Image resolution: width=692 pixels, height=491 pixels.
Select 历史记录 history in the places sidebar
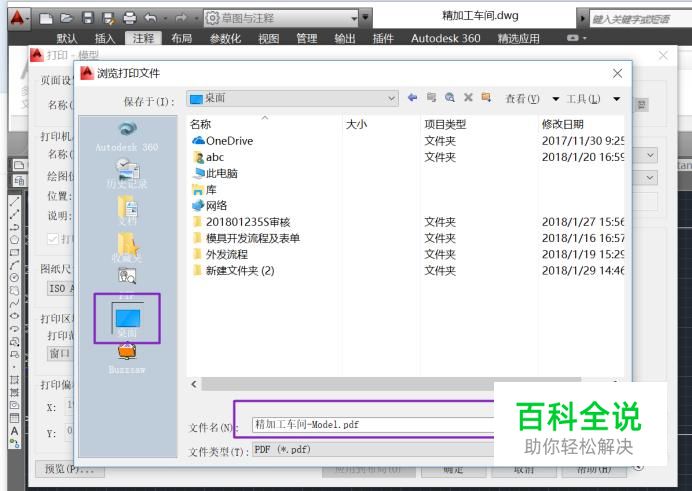coord(127,173)
